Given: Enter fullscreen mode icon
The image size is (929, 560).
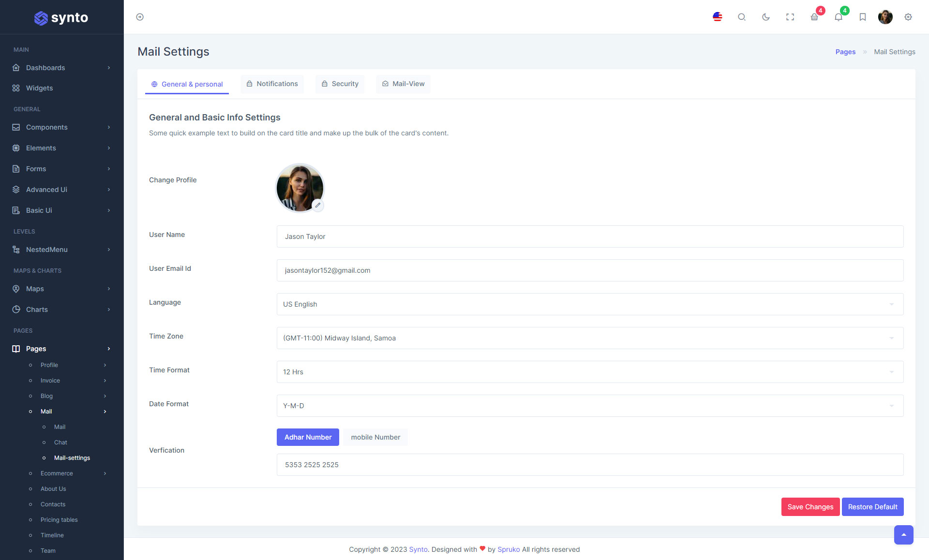Looking at the screenshot, I should pos(790,17).
